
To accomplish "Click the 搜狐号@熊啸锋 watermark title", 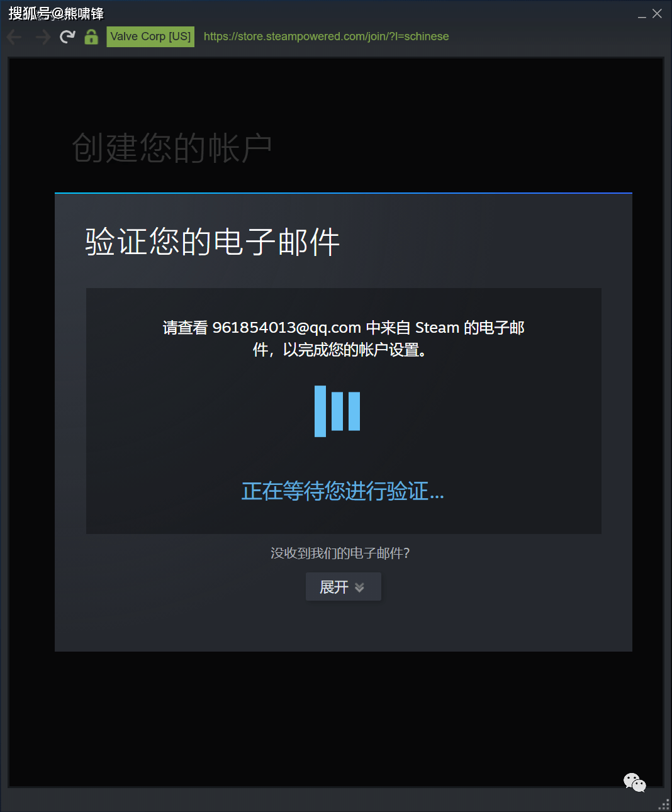I will pos(56,13).
